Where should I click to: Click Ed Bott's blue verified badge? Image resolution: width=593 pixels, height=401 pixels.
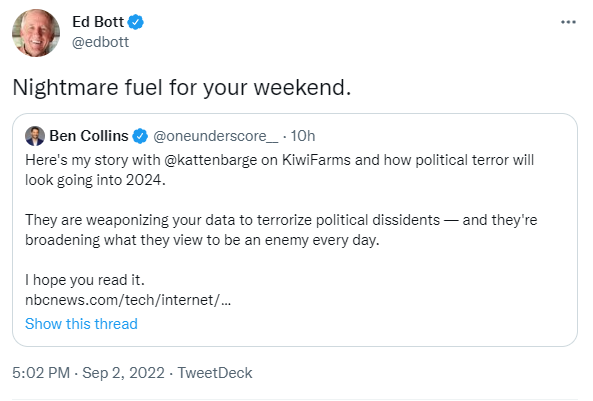(x=135, y=22)
